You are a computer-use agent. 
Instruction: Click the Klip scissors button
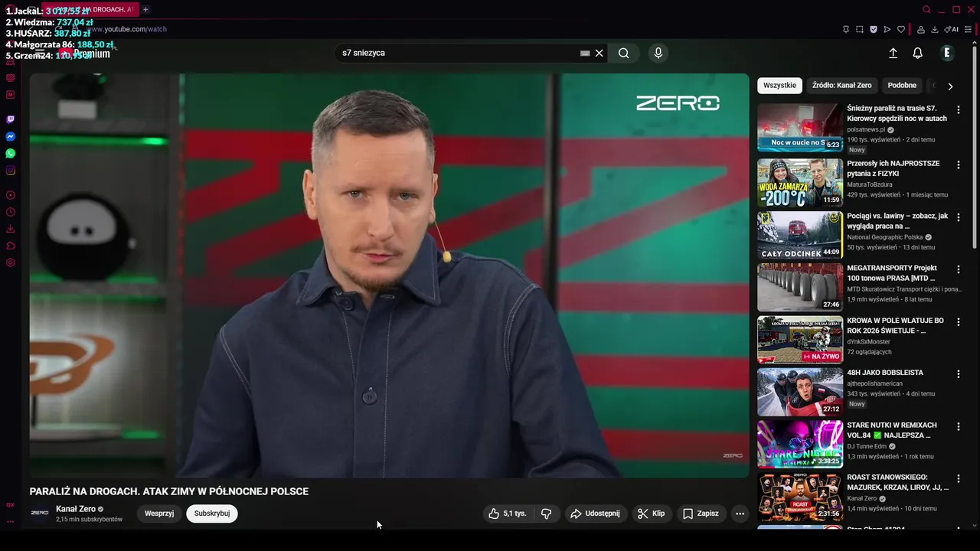[652, 514]
